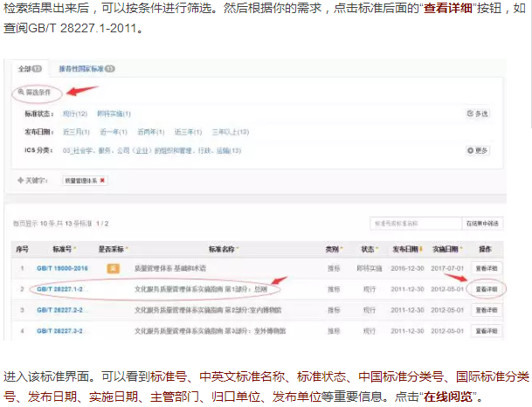This screenshot has height=407, width=532.
Task: Click 查看详细 for GB/T 19000-2016 row
Action: pos(486,268)
